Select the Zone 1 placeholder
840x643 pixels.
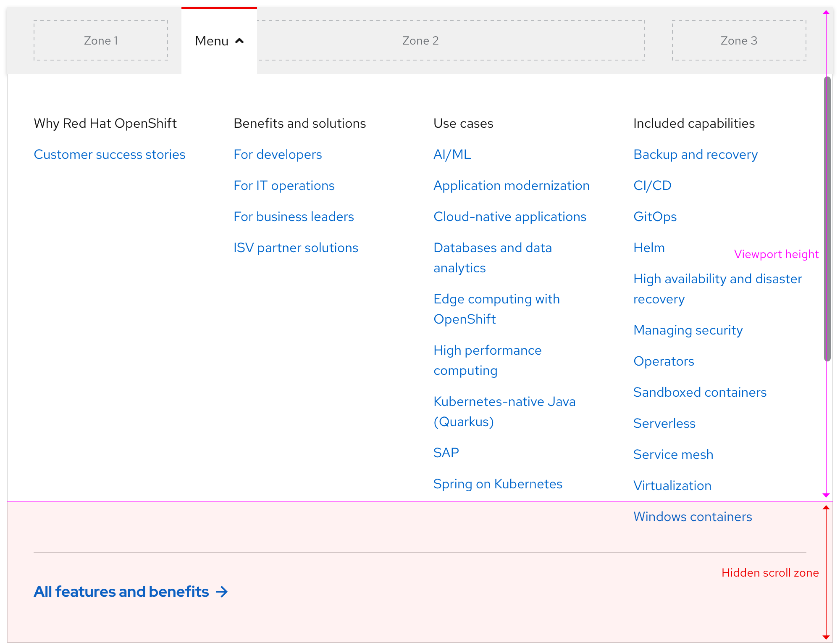[101, 40]
